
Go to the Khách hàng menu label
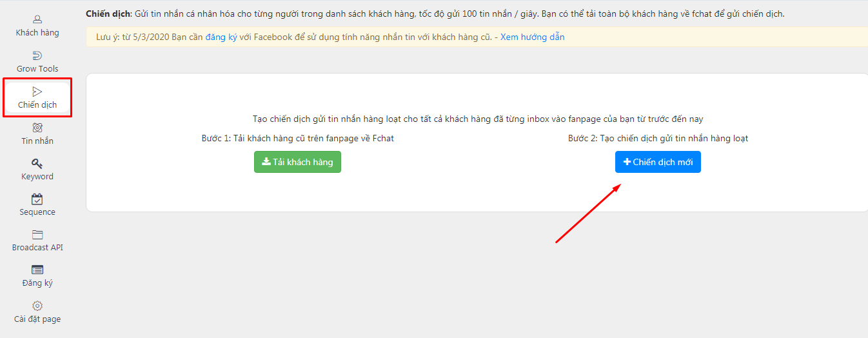37,33
